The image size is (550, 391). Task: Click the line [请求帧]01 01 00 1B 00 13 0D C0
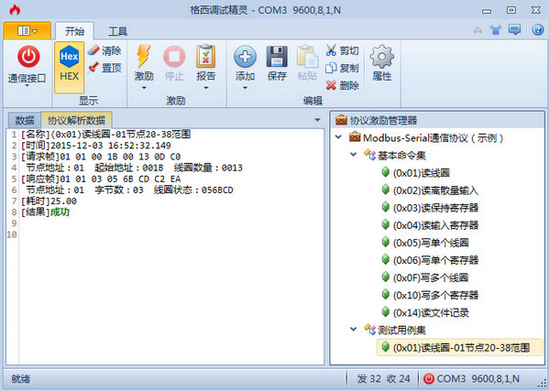[101, 156]
